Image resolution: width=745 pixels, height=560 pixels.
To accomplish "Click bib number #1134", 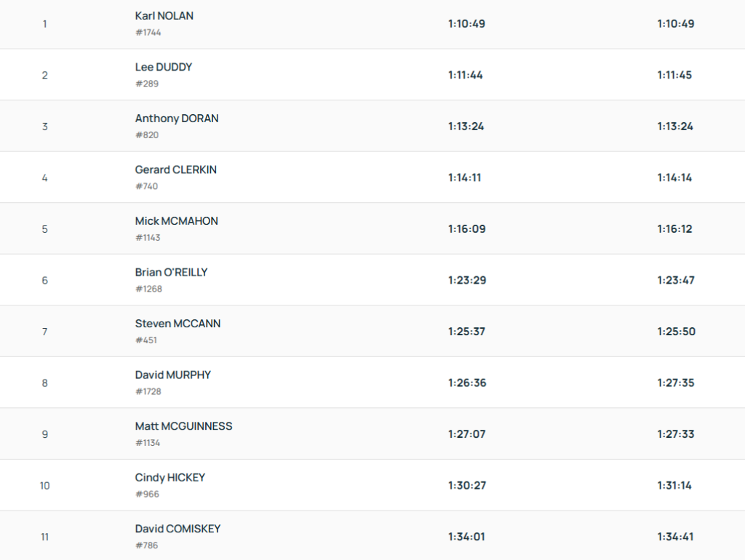I will tap(148, 443).
